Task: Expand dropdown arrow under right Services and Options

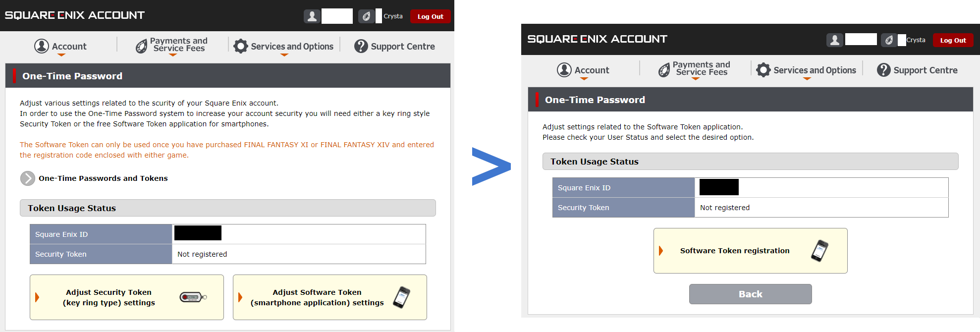Action: (807, 79)
